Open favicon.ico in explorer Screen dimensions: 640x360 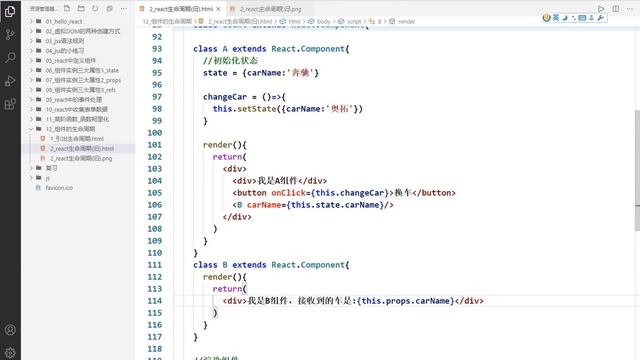coord(78,188)
